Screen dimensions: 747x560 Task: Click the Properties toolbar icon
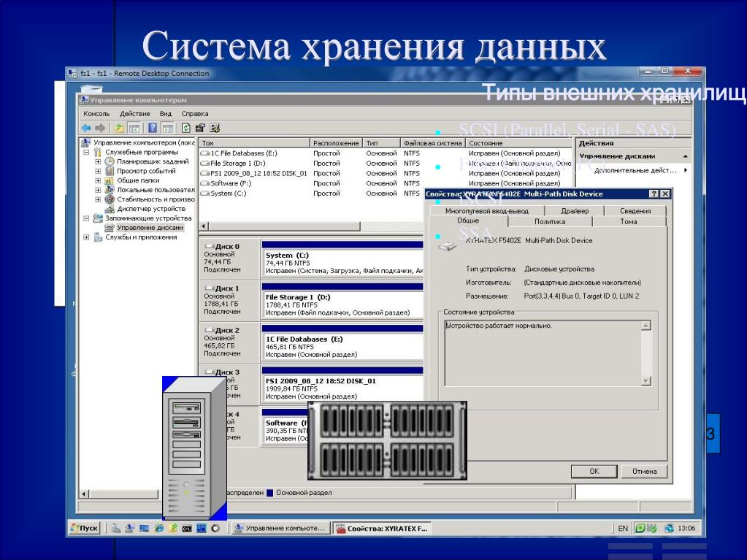(x=200, y=128)
